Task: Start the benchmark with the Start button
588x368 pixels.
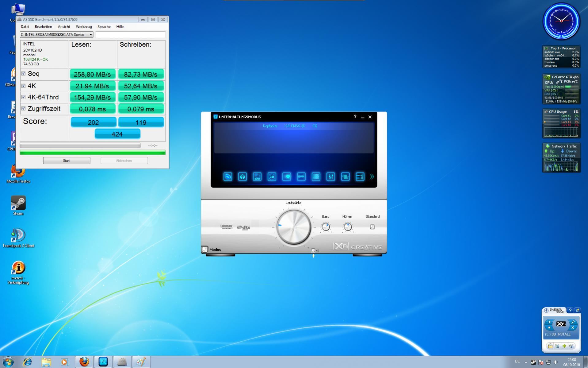Action: [67, 161]
